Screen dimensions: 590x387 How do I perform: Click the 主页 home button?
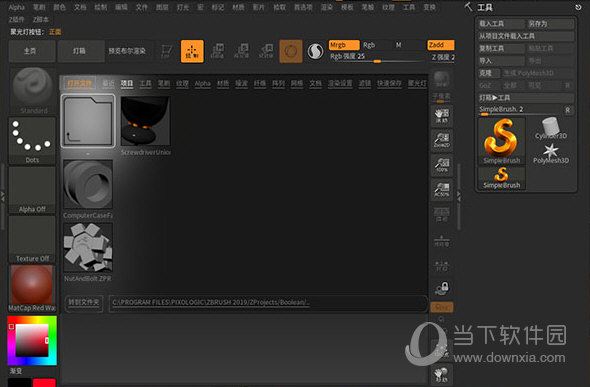[x=32, y=51]
